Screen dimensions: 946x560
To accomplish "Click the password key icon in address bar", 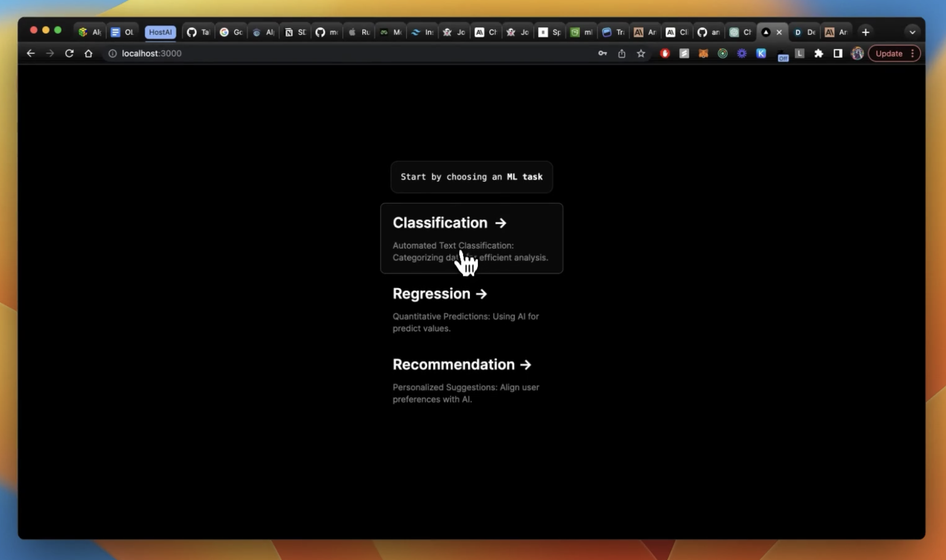I will pyautogui.click(x=602, y=54).
